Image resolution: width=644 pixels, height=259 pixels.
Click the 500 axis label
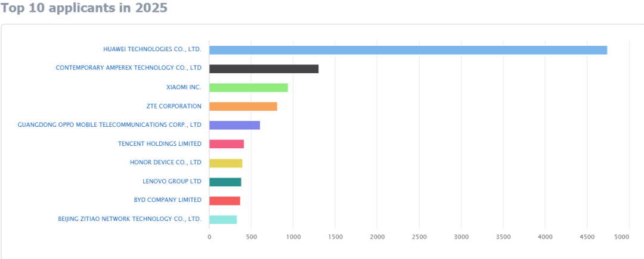[x=252, y=237]
